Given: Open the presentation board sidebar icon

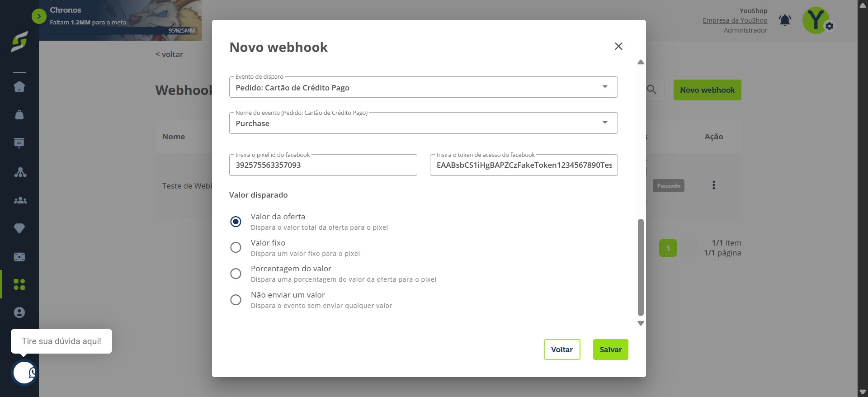Looking at the screenshot, I should pyautogui.click(x=19, y=143).
